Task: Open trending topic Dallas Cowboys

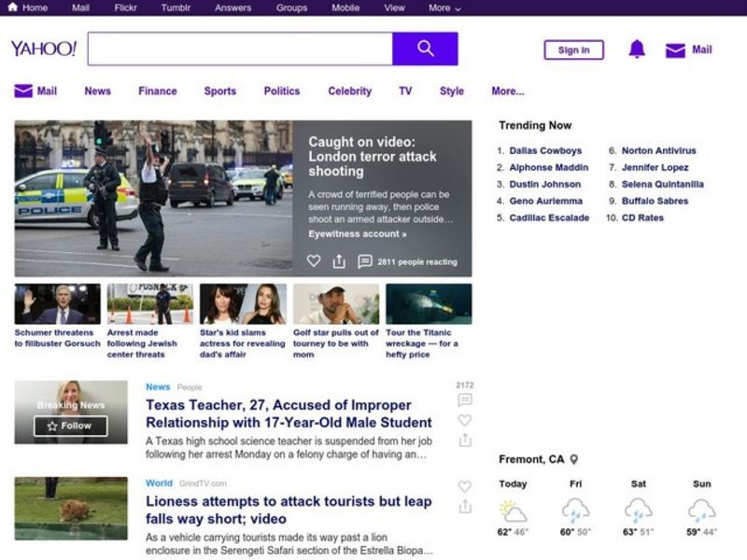Action: coord(544,150)
